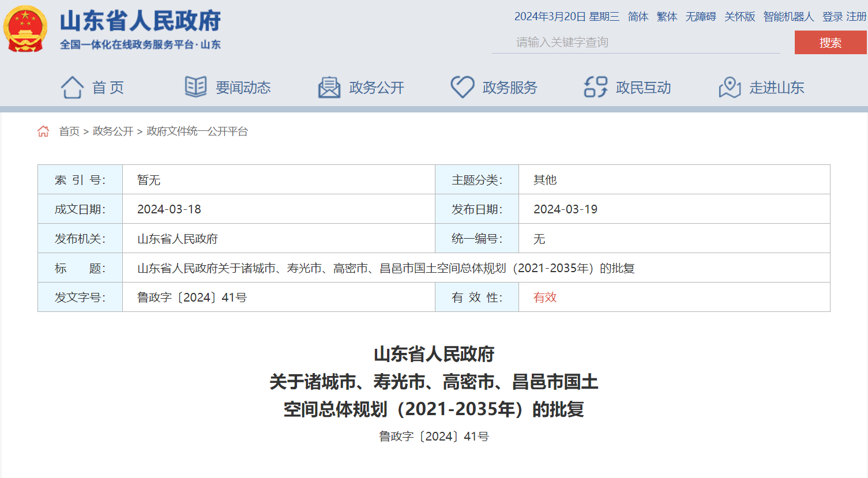The height and width of the screenshot is (478, 868).
Task: Click the 成文日期 label cell
Action: pos(80,209)
